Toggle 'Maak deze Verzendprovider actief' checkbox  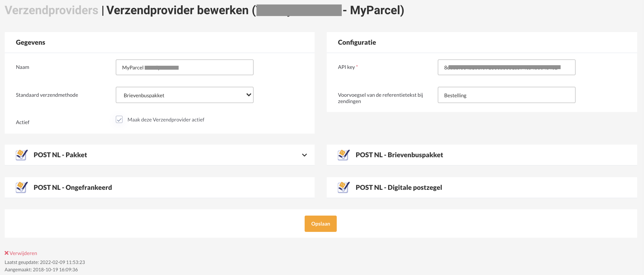119,120
